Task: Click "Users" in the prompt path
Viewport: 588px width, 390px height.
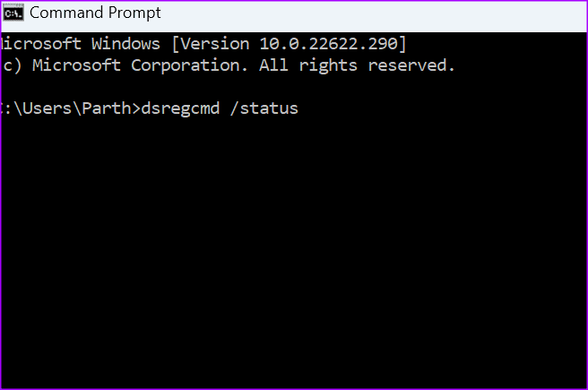Action: [x=45, y=109]
